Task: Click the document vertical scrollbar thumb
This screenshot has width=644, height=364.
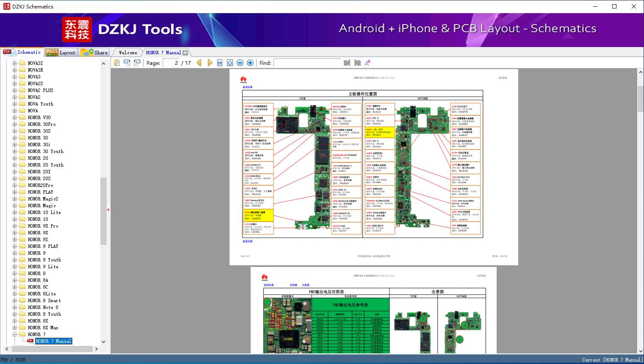Action: coord(640,98)
